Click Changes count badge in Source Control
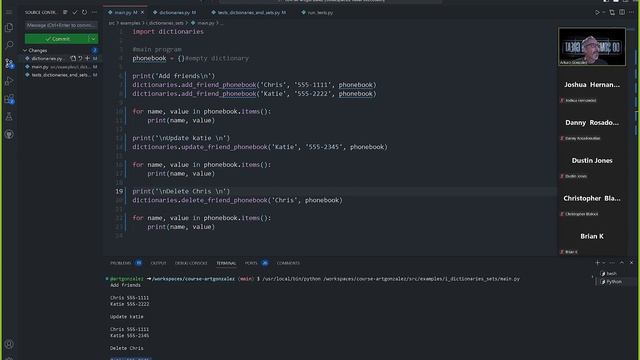640x360 pixels. (94, 50)
